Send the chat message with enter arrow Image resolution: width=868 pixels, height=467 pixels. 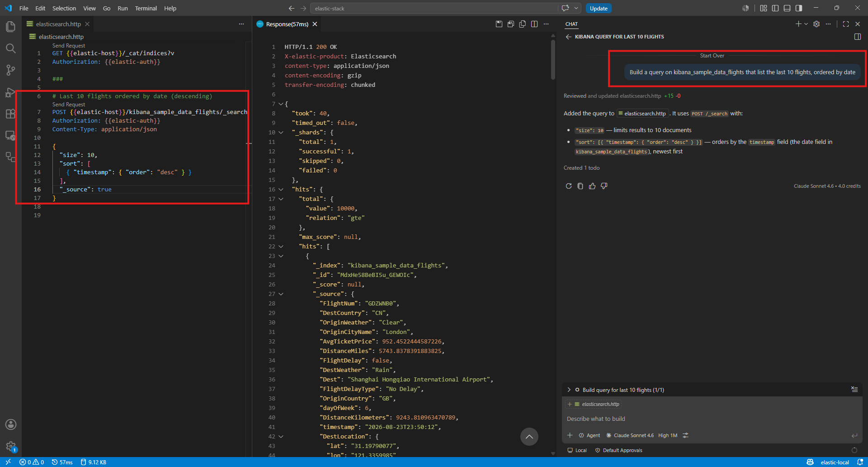[x=854, y=435]
